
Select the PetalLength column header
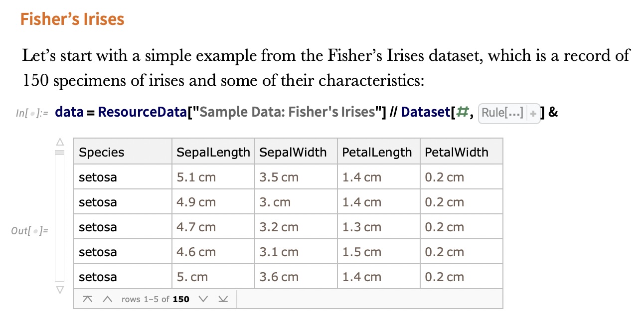[x=377, y=153]
